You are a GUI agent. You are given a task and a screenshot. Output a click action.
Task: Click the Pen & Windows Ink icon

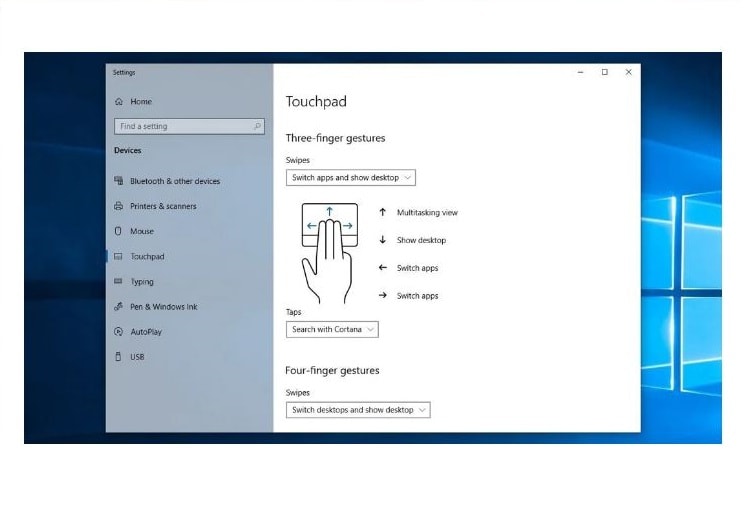click(119, 307)
